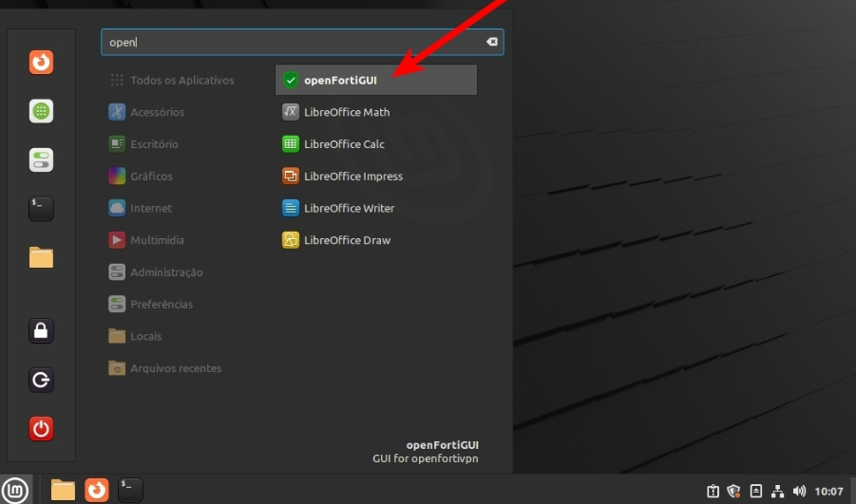Clear the search field with backspace icon
Viewport: 856px width, 504px height.
pos(492,42)
